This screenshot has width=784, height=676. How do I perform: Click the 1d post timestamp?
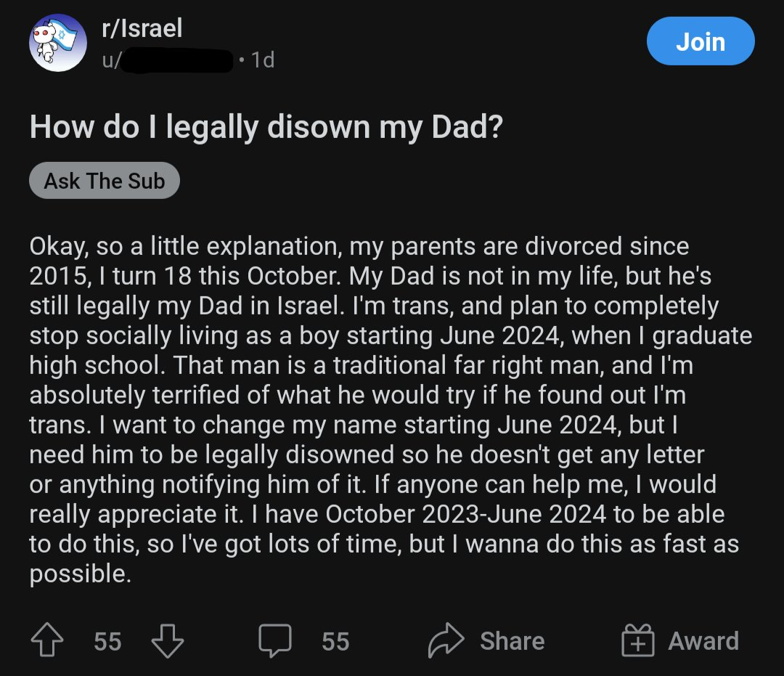[263, 60]
